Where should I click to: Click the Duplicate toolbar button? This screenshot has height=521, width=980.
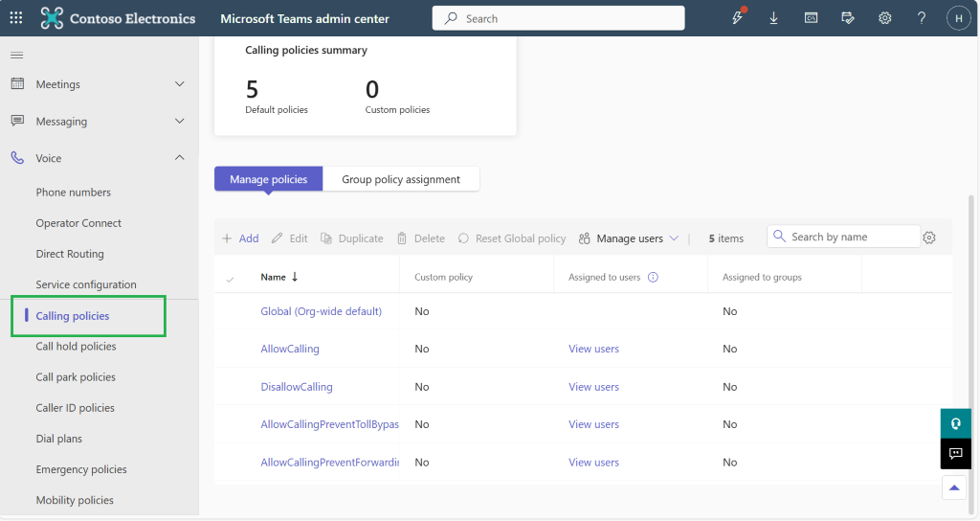(x=352, y=238)
